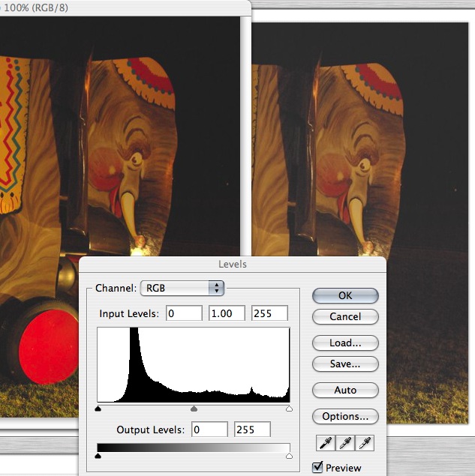Focus the Input Levels gamma field 1.00
The height and width of the screenshot is (476, 475).
pos(227,313)
